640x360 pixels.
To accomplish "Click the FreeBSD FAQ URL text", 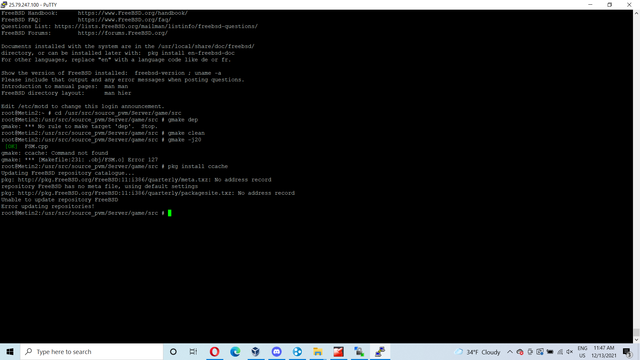I will [124, 20].
